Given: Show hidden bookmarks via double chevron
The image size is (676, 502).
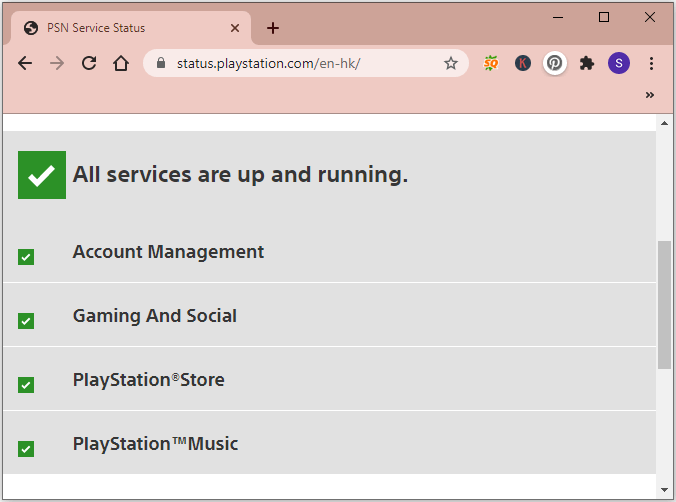Looking at the screenshot, I should [650, 95].
